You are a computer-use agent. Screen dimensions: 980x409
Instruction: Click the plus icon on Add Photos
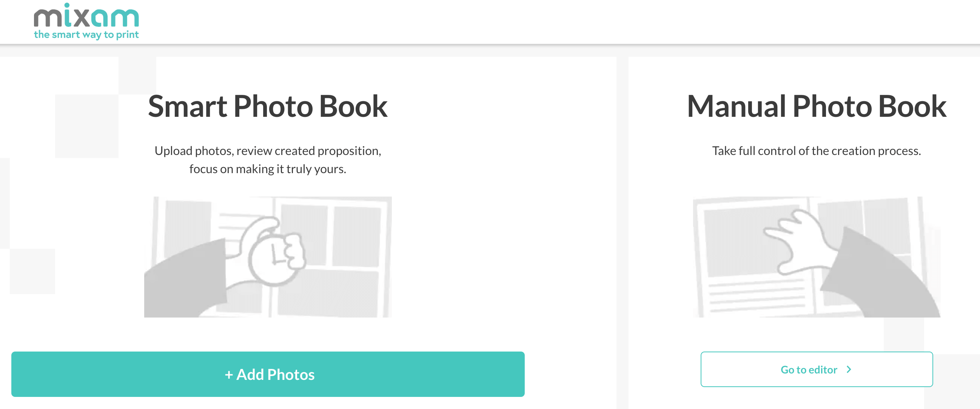click(230, 374)
